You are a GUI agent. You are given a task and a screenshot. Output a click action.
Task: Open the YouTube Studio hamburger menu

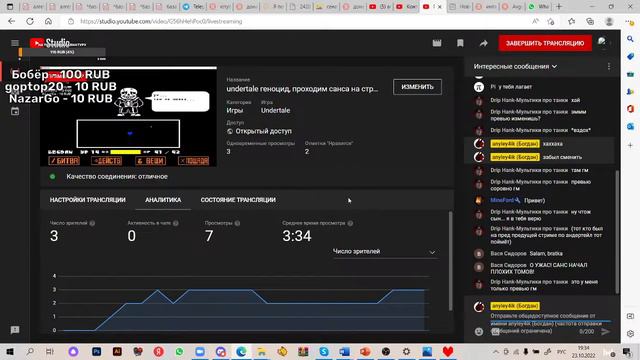click(15, 43)
